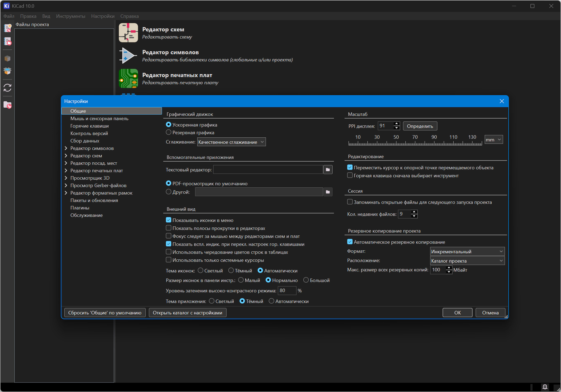Screen dimensions: 561x392
Task: Open the Редактор схем launcher icon
Action: click(x=128, y=33)
